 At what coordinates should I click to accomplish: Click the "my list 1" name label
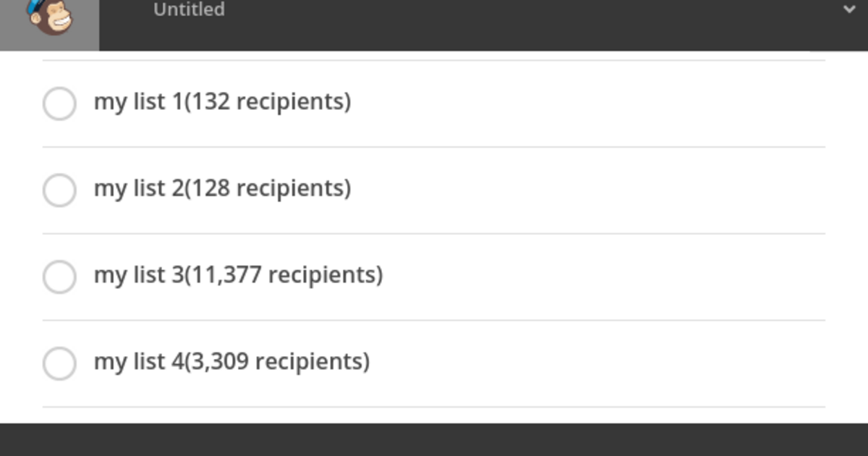[x=138, y=101]
